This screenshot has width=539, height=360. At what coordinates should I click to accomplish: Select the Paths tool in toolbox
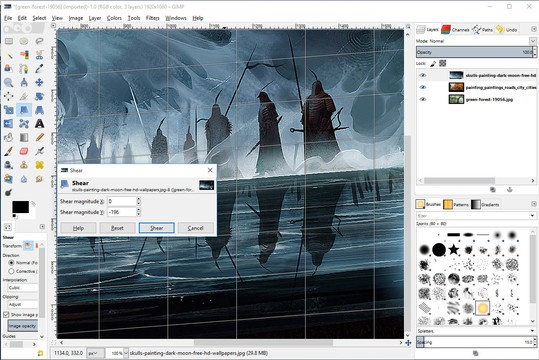click(24, 69)
